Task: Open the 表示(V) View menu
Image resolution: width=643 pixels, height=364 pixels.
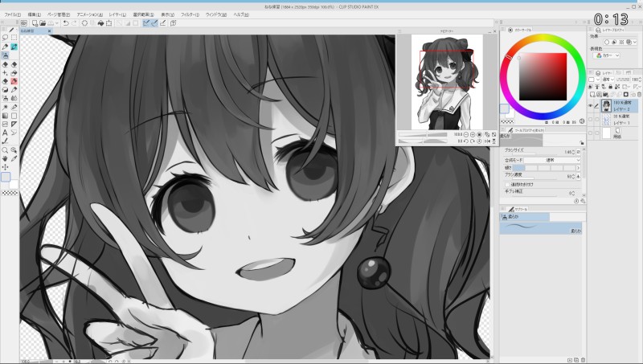Action: [167, 14]
